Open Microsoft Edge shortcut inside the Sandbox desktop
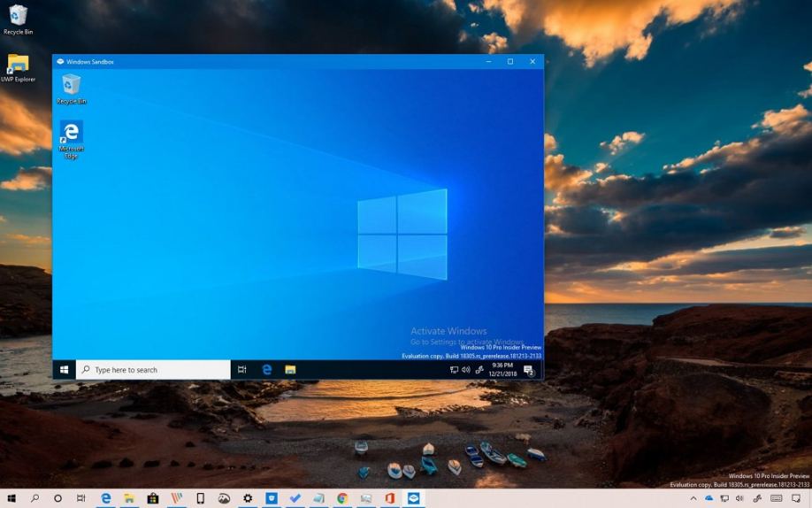The height and width of the screenshot is (508, 812). pos(71,135)
